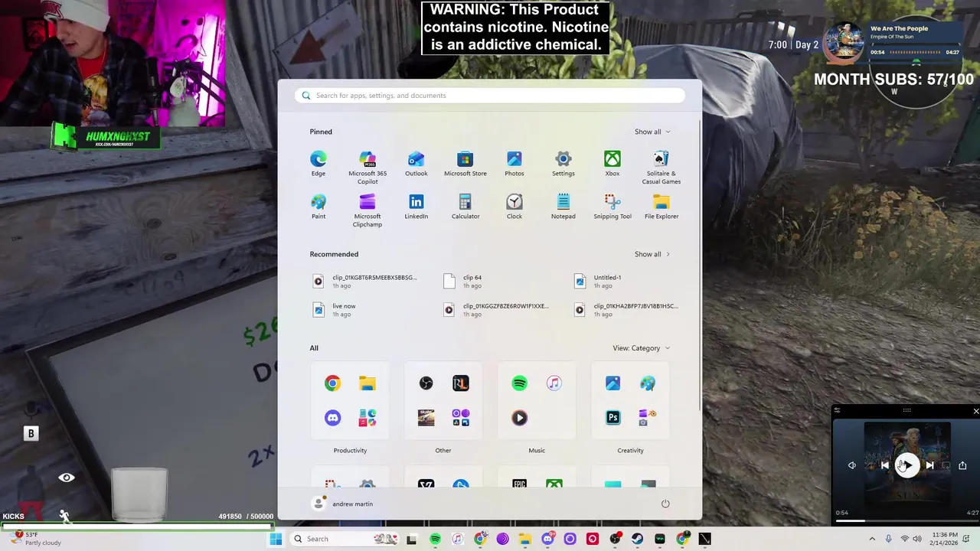Click the Windows Start button on taskbar
This screenshot has width=980, height=551.
click(x=276, y=539)
